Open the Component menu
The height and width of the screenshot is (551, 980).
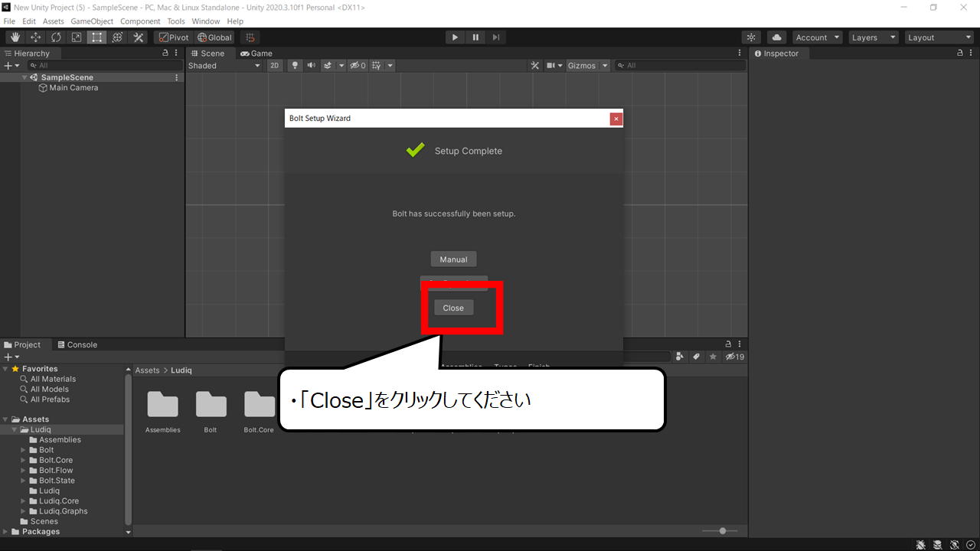(140, 21)
